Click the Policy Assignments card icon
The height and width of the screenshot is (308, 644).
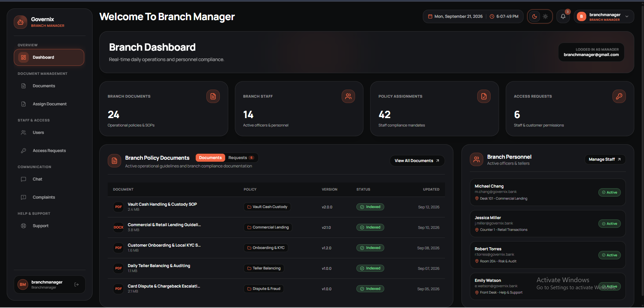tap(484, 96)
